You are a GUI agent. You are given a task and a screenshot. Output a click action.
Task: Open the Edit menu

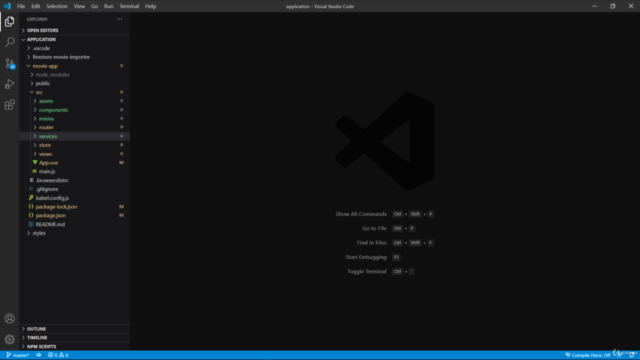(36, 6)
